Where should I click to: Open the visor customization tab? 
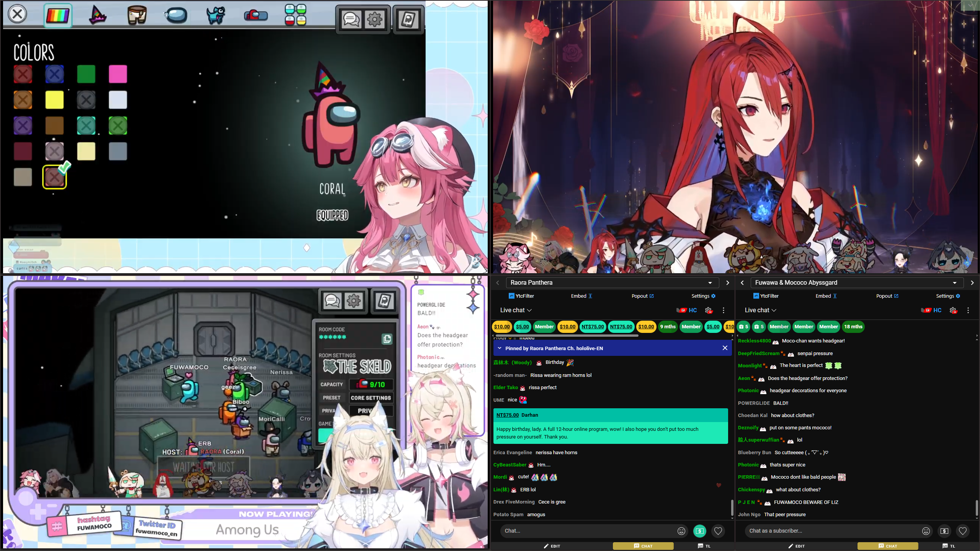(x=176, y=15)
